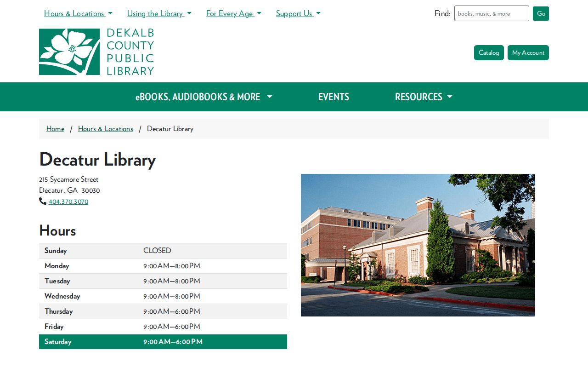Click the Tuesday row label
This screenshot has width=588, height=368.
(x=57, y=281)
